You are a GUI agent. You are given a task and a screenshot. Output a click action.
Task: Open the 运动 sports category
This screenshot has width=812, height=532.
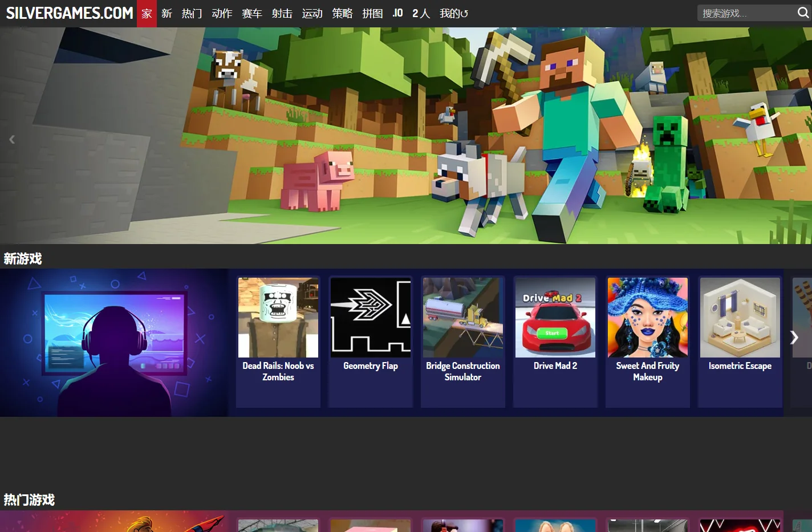coord(312,13)
